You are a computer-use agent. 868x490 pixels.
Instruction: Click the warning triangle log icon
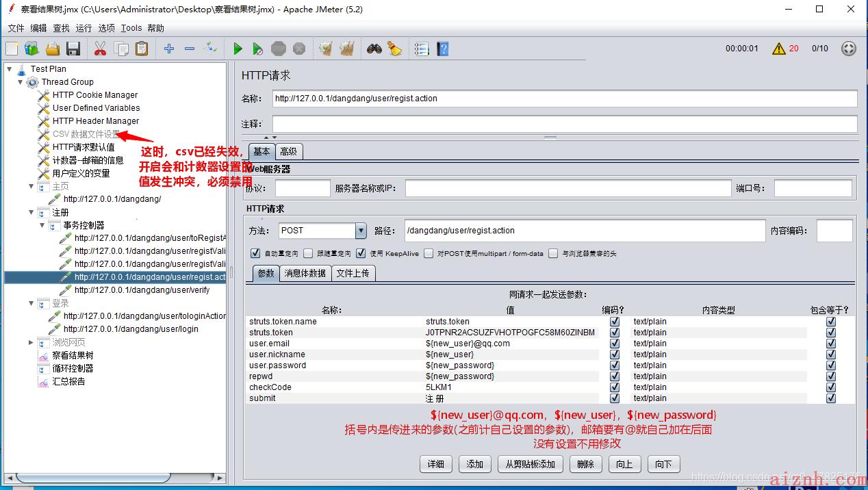[x=779, y=49]
